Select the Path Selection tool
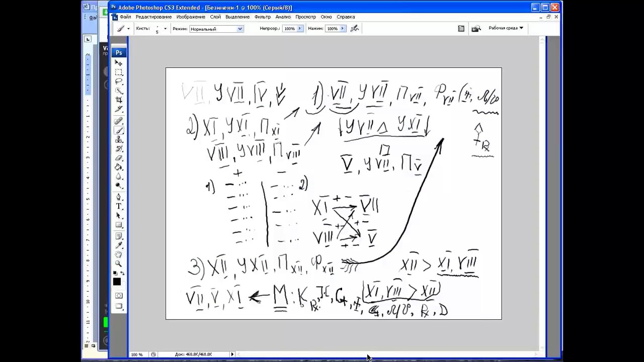644x362 pixels. coord(119,216)
